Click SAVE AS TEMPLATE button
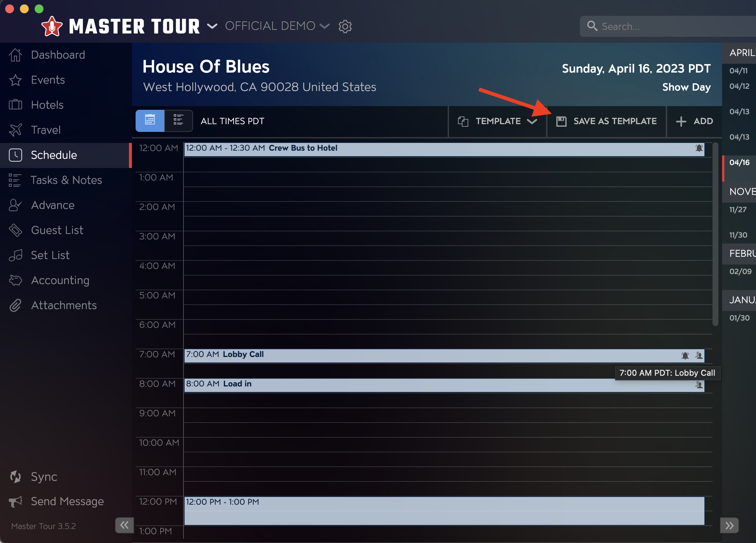Screen dimensions: 756x543 (606, 121)
